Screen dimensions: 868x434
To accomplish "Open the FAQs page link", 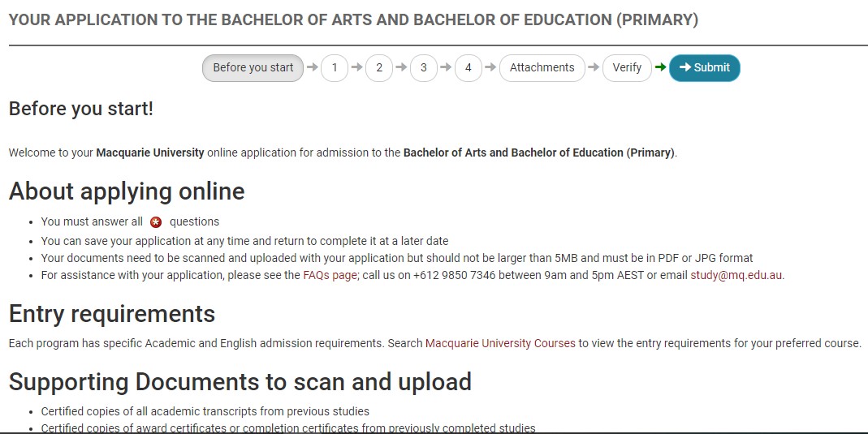I will tap(330, 275).
